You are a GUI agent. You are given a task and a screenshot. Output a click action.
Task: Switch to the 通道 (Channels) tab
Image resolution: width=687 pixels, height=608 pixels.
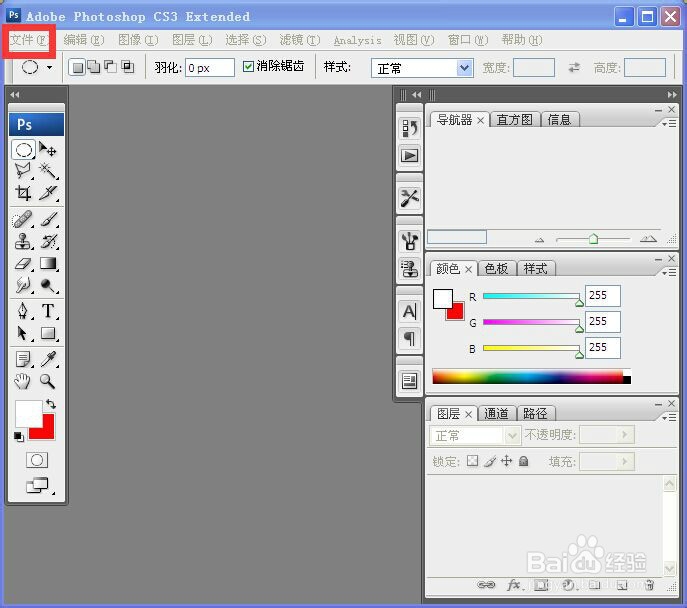tap(496, 413)
